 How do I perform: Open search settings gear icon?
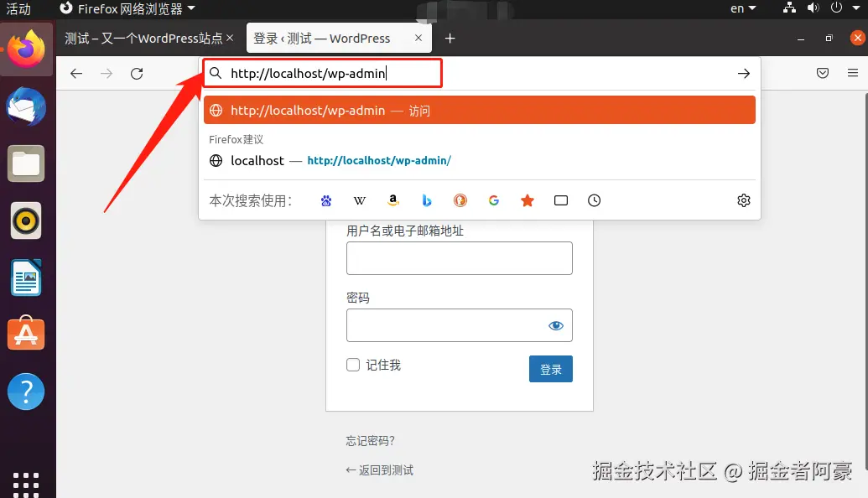point(743,200)
